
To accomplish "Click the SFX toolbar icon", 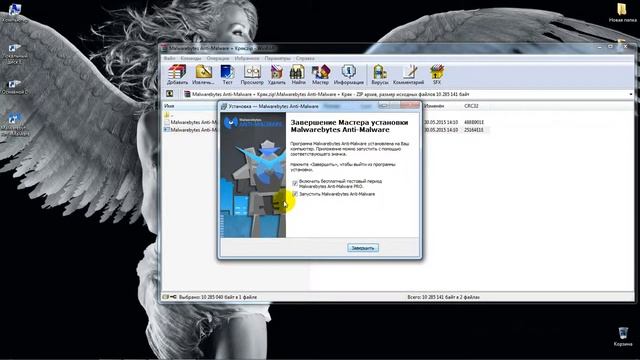I will tap(437, 75).
